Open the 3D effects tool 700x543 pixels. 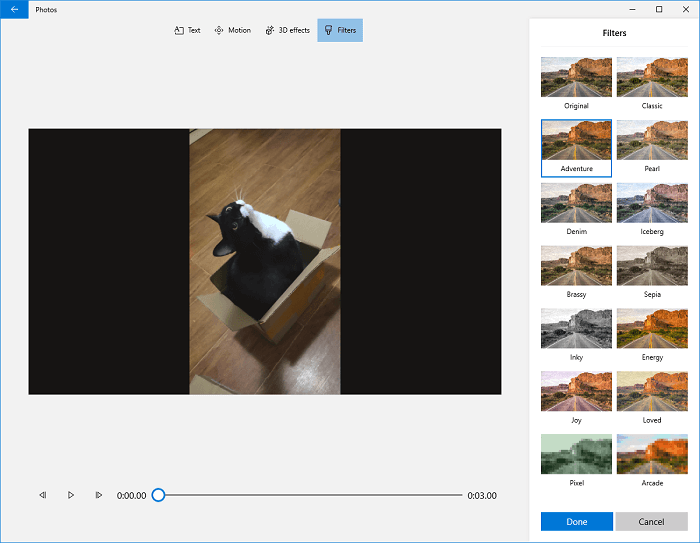point(287,30)
